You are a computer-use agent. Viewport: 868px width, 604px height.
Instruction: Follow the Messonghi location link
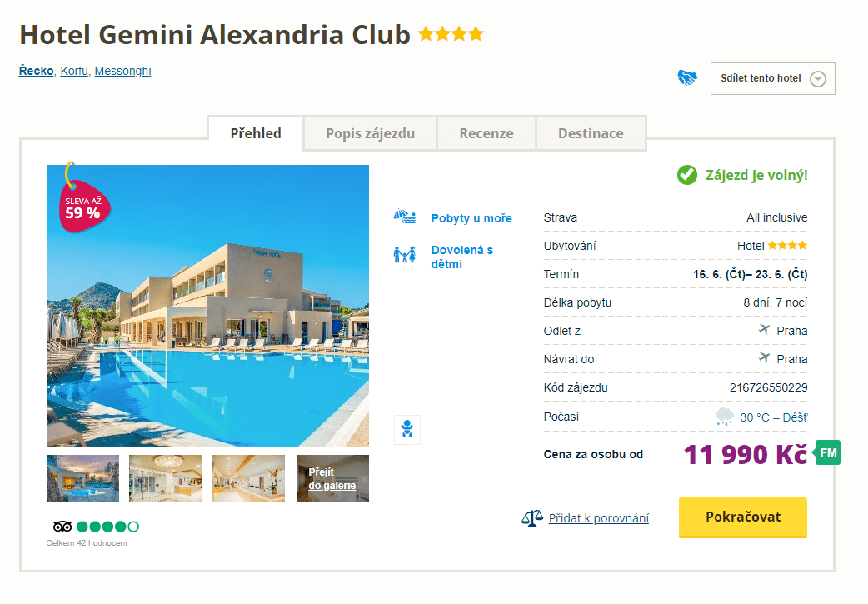[x=122, y=71]
